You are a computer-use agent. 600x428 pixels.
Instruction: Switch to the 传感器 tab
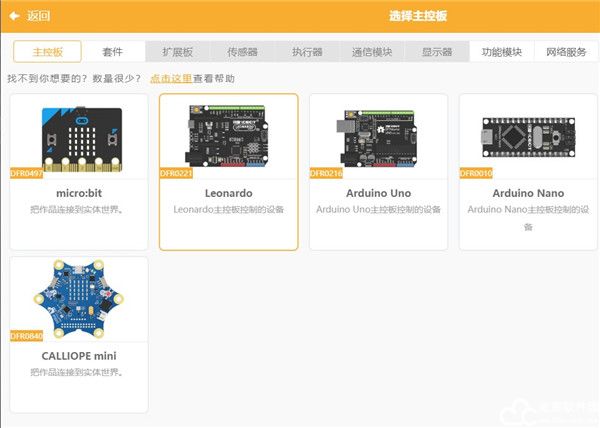(242, 52)
